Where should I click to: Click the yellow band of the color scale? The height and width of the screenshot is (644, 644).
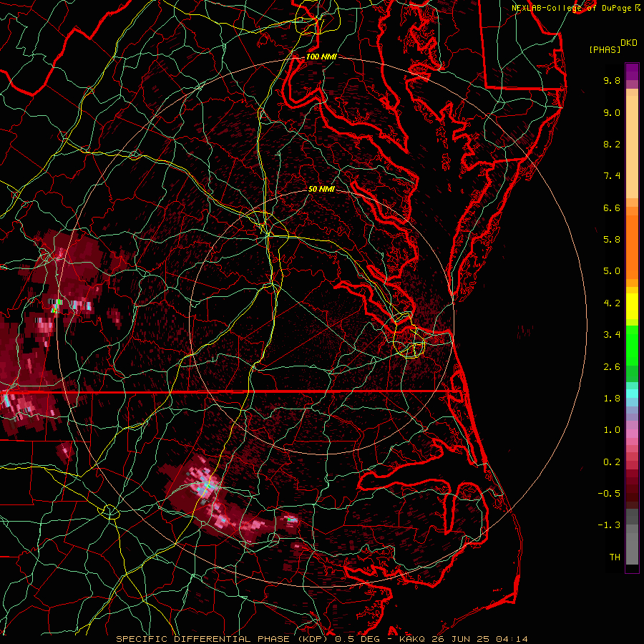click(x=632, y=306)
